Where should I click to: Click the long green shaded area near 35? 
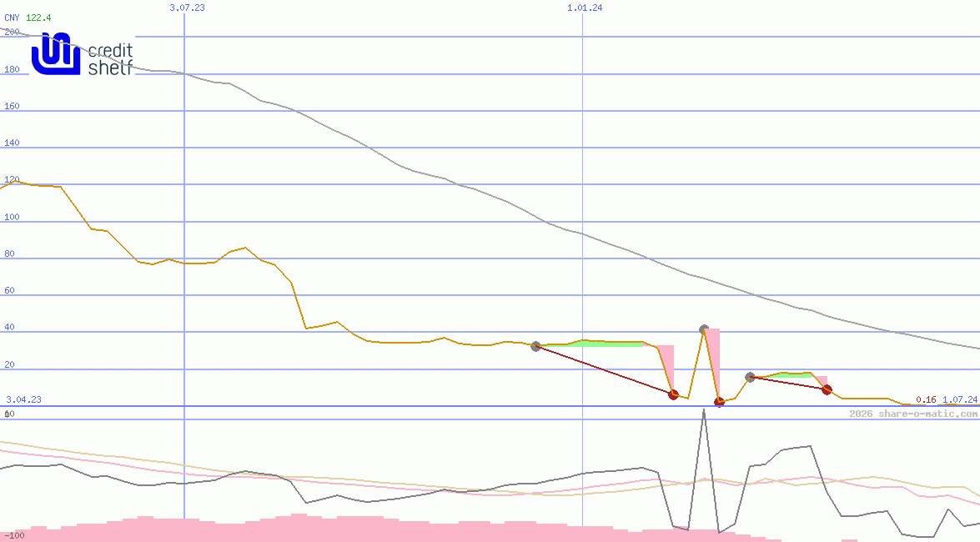click(609, 343)
